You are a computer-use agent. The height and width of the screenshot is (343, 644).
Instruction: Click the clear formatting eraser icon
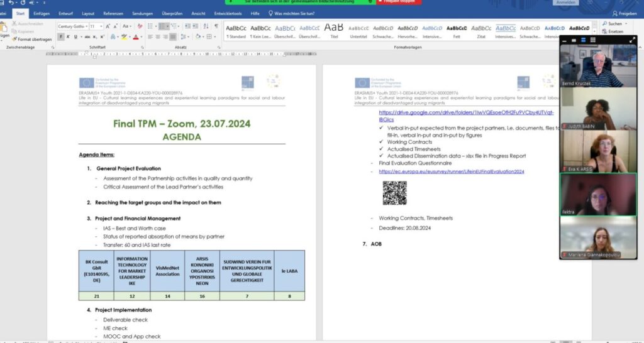(x=140, y=26)
